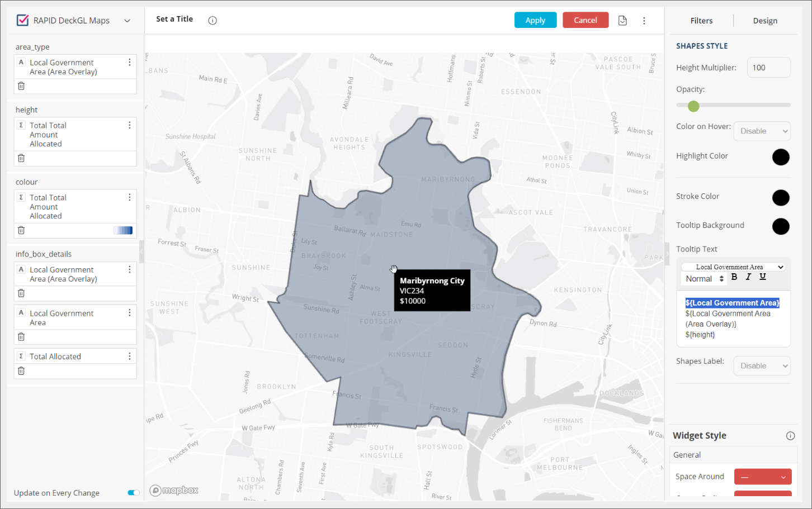Cancel the widget edits
The image size is (812, 509).
[586, 20]
